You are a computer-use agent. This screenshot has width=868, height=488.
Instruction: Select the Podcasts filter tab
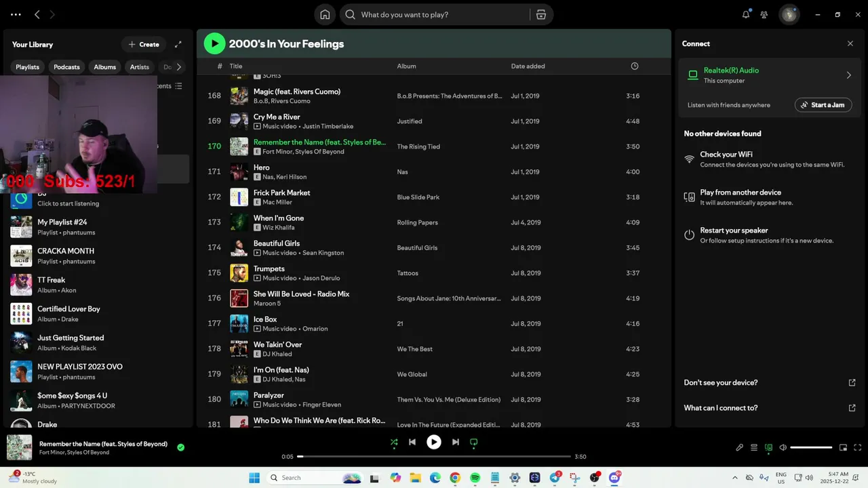click(66, 67)
